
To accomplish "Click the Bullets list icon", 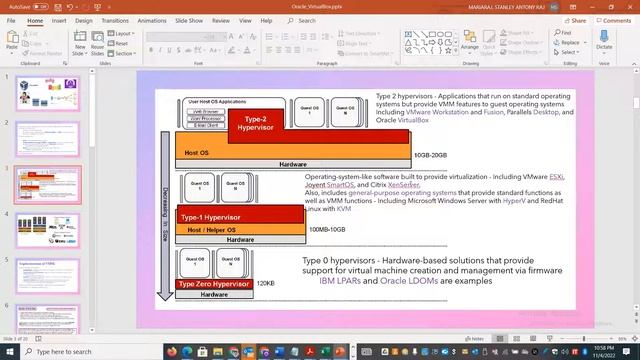I will 269,37.
